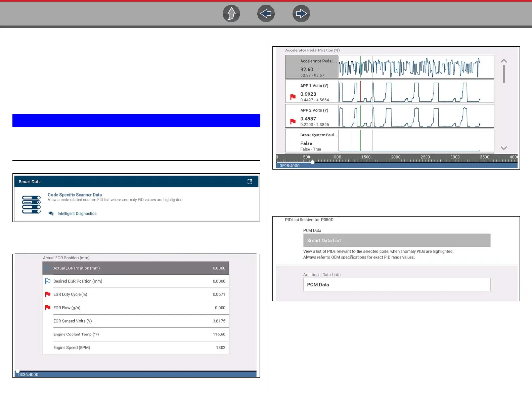Click the red flag beside EGR Flow
532x411 pixels.
pos(48,308)
